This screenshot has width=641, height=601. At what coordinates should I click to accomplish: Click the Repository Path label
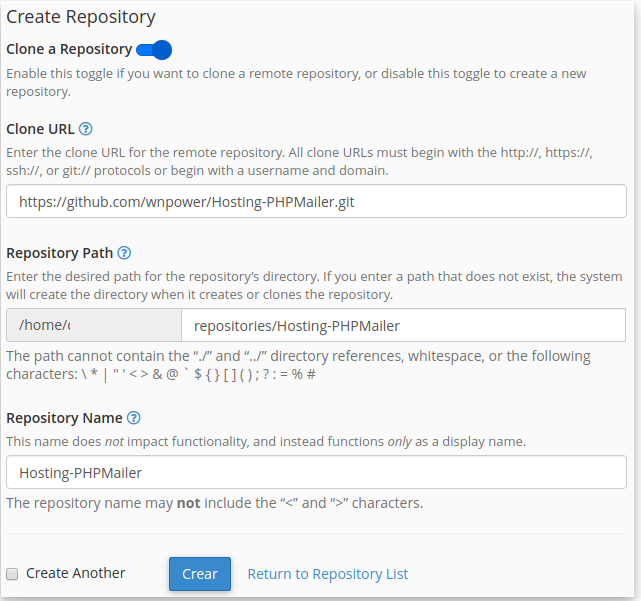(x=60, y=253)
